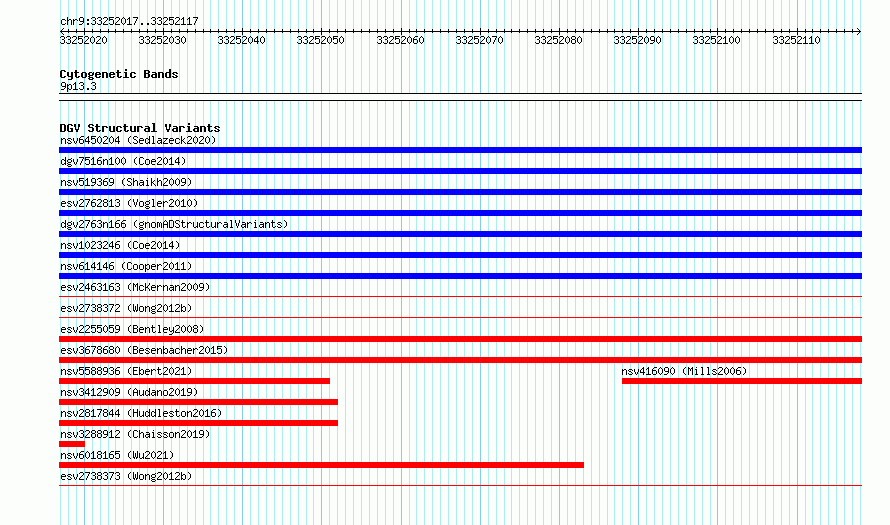Select the red bar under nsv5588936
The width and height of the screenshot is (890, 525).
[x=194, y=381]
